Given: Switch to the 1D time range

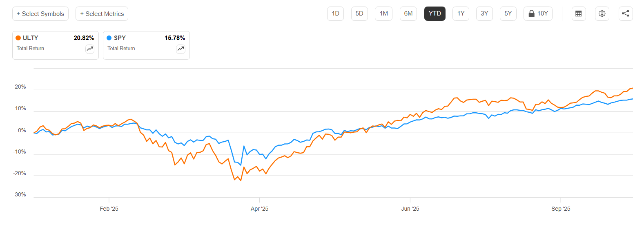Looking at the screenshot, I should (x=335, y=13).
